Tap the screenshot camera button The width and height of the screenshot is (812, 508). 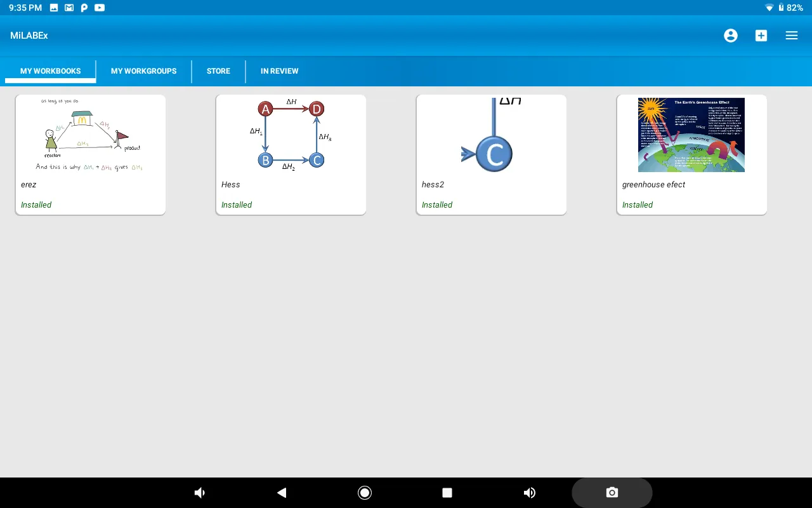612,493
